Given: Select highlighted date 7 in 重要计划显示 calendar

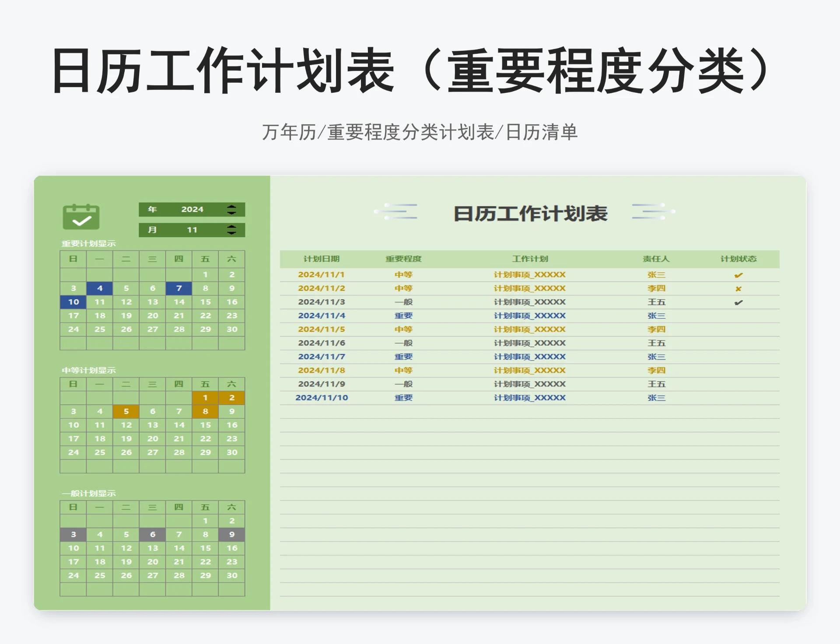Looking at the screenshot, I should [x=178, y=288].
